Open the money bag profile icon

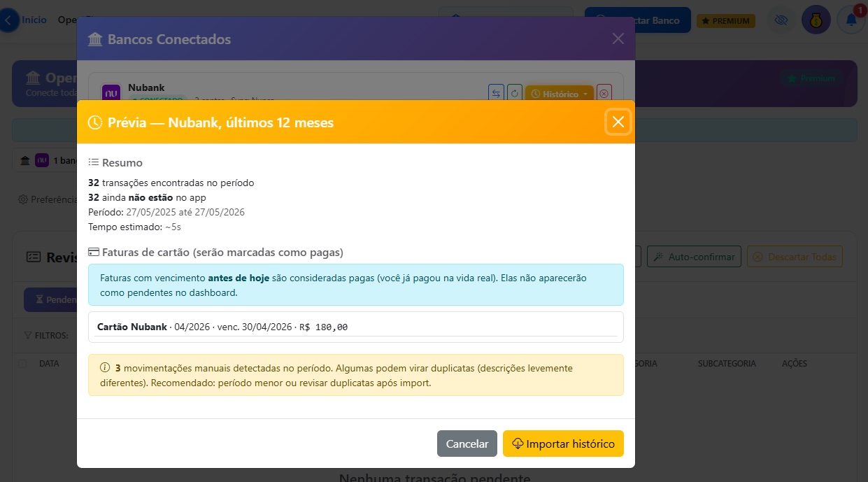tap(816, 20)
